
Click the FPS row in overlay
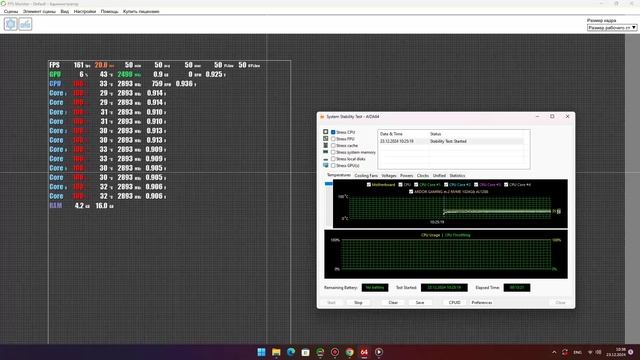click(155, 65)
